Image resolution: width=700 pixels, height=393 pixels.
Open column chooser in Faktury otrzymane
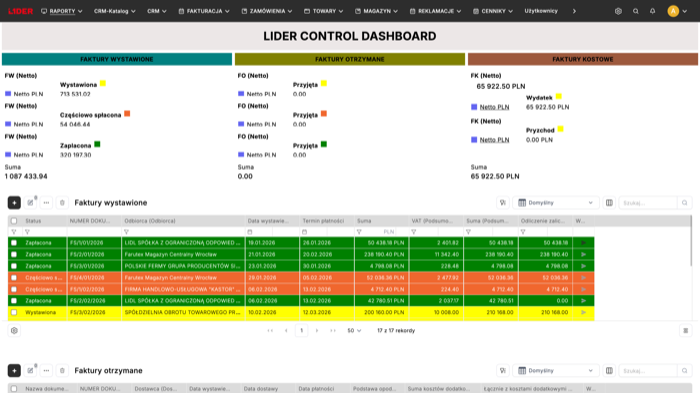coord(609,371)
